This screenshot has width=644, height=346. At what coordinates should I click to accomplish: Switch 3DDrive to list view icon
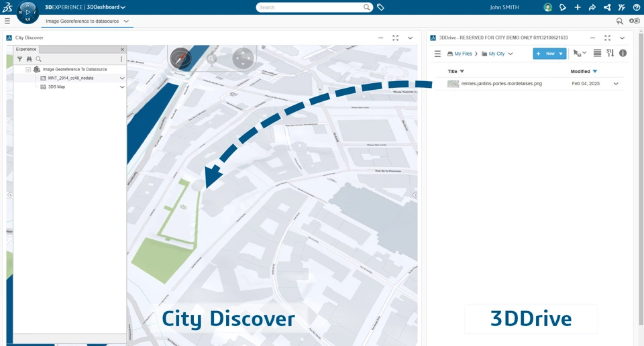point(598,53)
